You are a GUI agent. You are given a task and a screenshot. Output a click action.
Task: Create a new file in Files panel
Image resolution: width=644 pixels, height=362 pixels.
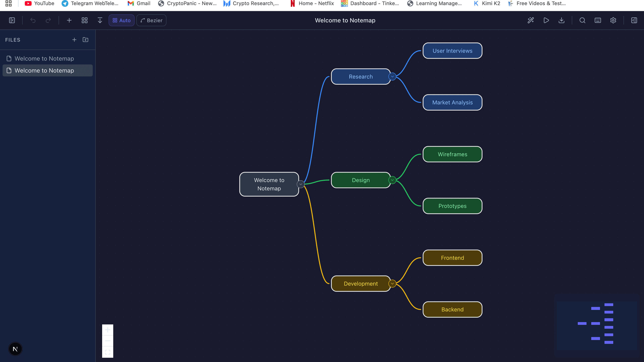[x=74, y=39]
